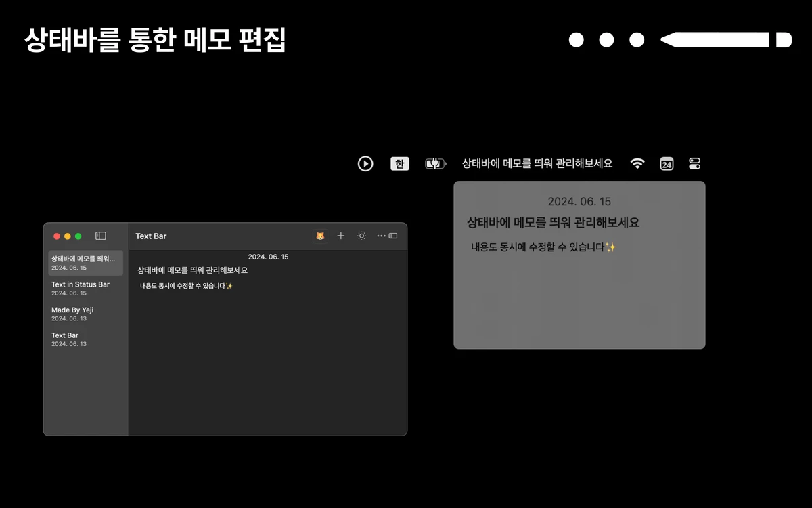
Task: Click the date 2024. 06. 15 in popover
Action: (x=579, y=202)
